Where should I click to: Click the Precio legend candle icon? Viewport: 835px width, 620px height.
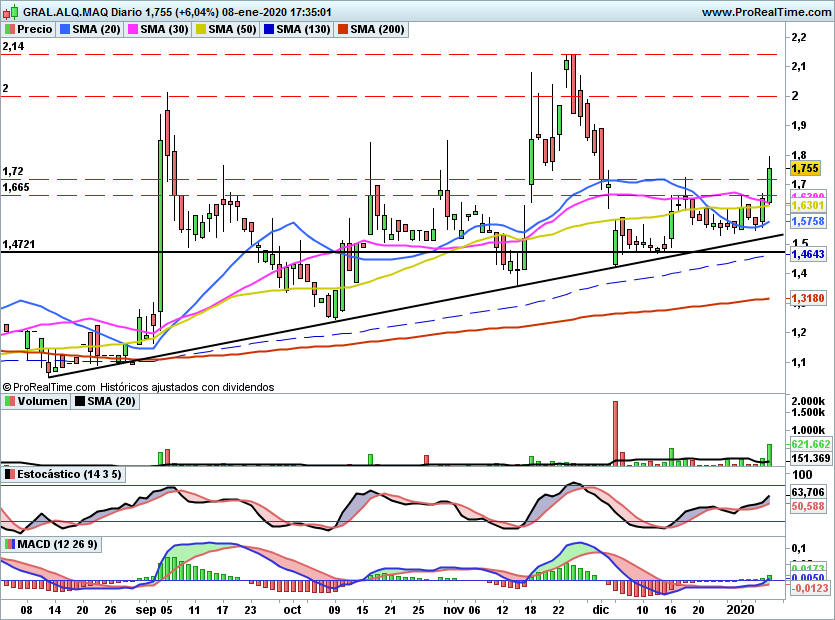[x=10, y=30]
